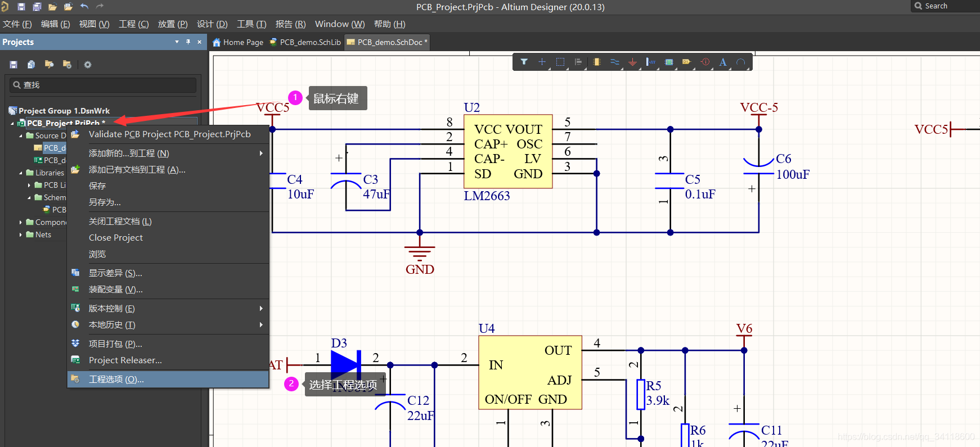Viewport: 980px width, 447px height.
Task: Switch to the PCB_demo.SchDoc tab
Action: tap(387, 42)
